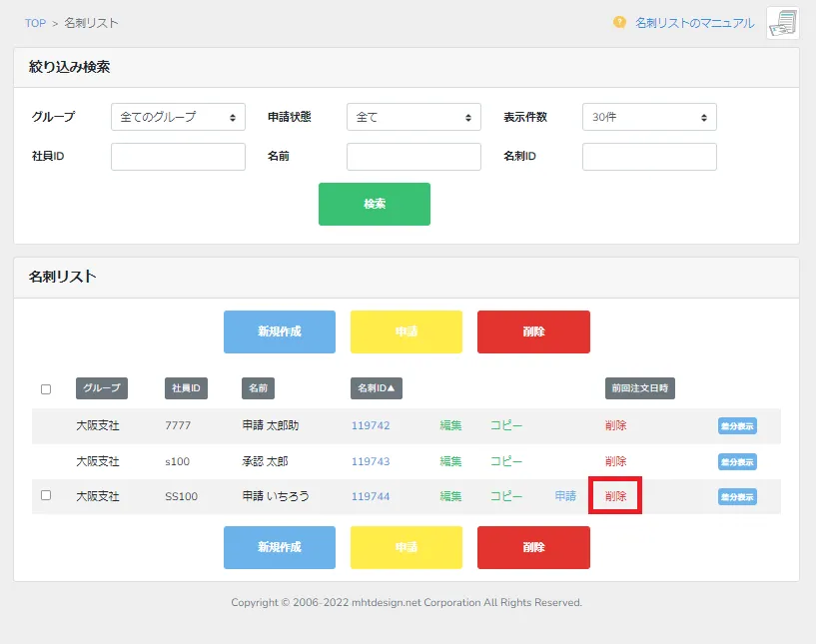Open the グループ dropdown showing 全てのグループ
This screenshot has width=816, height=644.
point(178,116)
